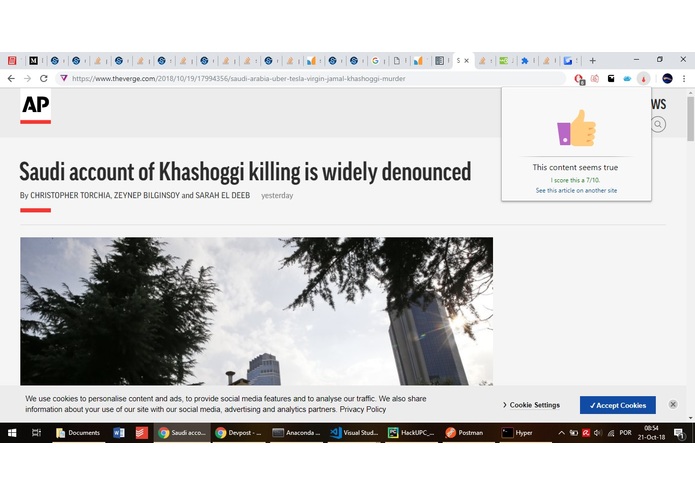Click the POR language indicator
The height and width of the screenshot is (494, 695).
point(625,433)
